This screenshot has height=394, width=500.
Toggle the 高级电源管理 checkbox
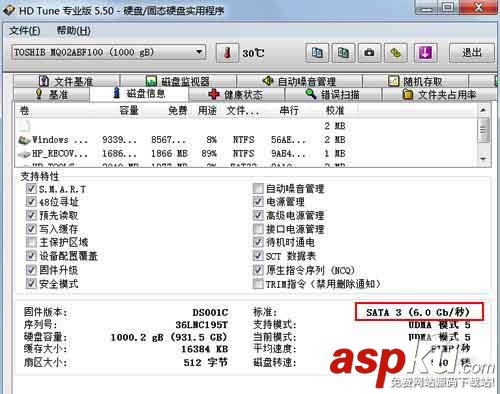coord(258,215)
